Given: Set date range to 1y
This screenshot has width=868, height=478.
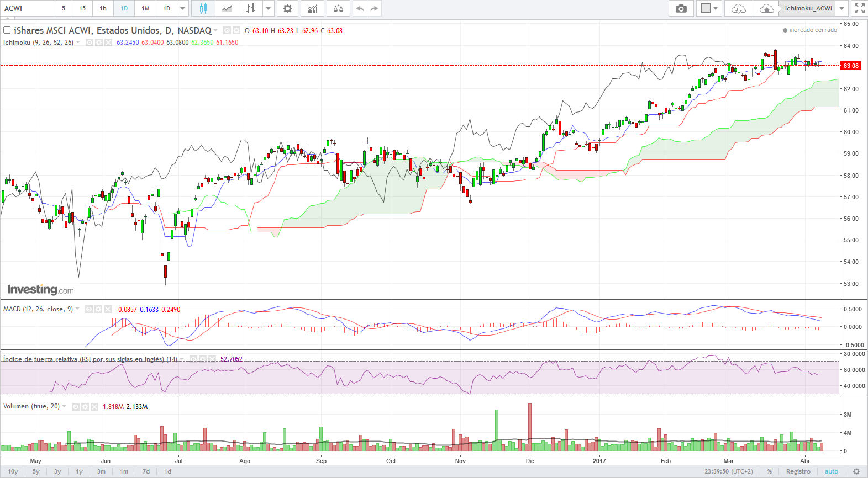Looking at the screenshot, I should [x=79, y=471].
